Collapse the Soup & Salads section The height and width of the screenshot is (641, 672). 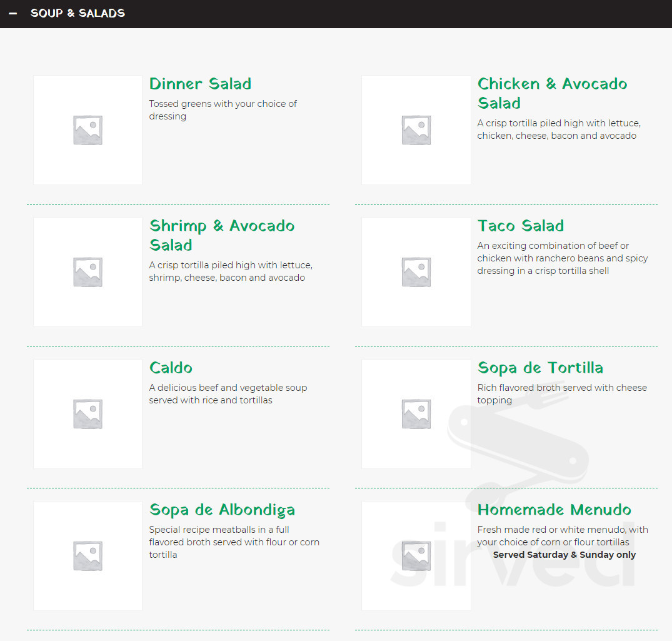(x=78, y=13)
